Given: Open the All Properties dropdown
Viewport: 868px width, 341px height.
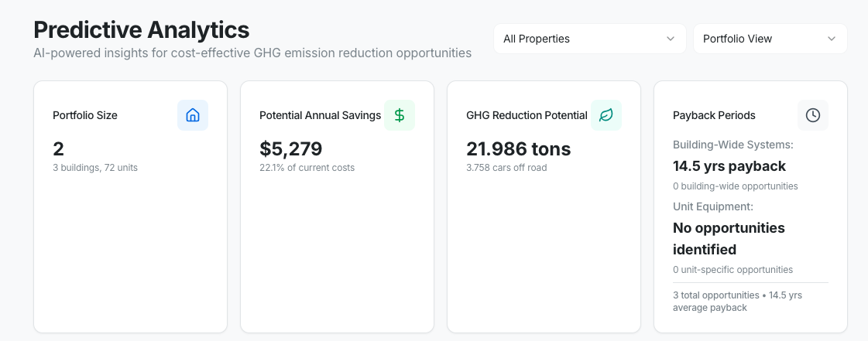Looking at the screenshot, I should 589,39.
